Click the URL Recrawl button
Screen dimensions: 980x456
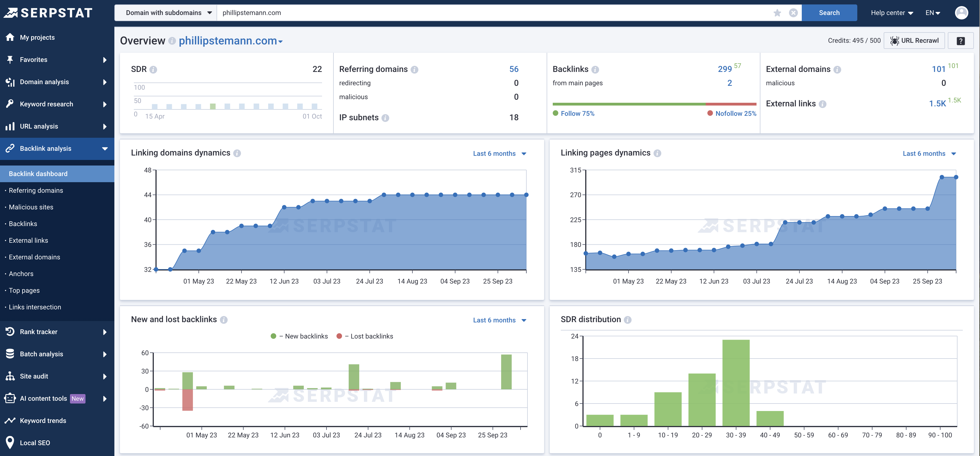pyautogui.click(x=914, y=40)
